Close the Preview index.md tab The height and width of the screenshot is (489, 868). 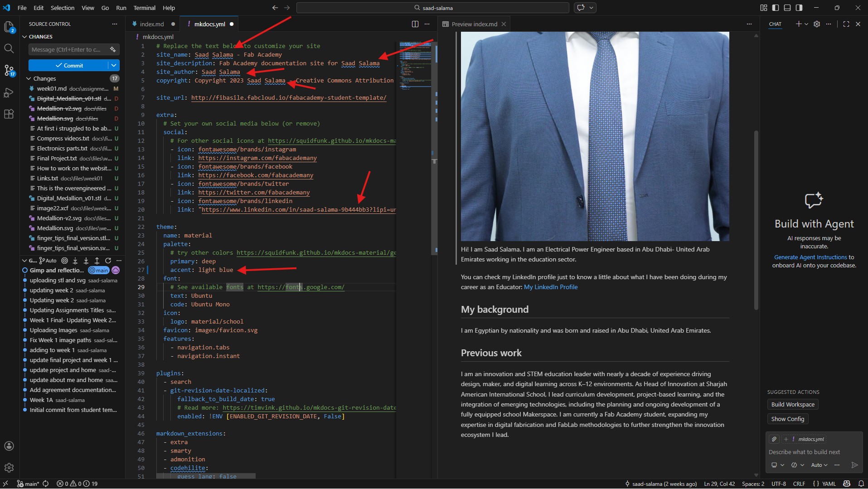point(504,24)
